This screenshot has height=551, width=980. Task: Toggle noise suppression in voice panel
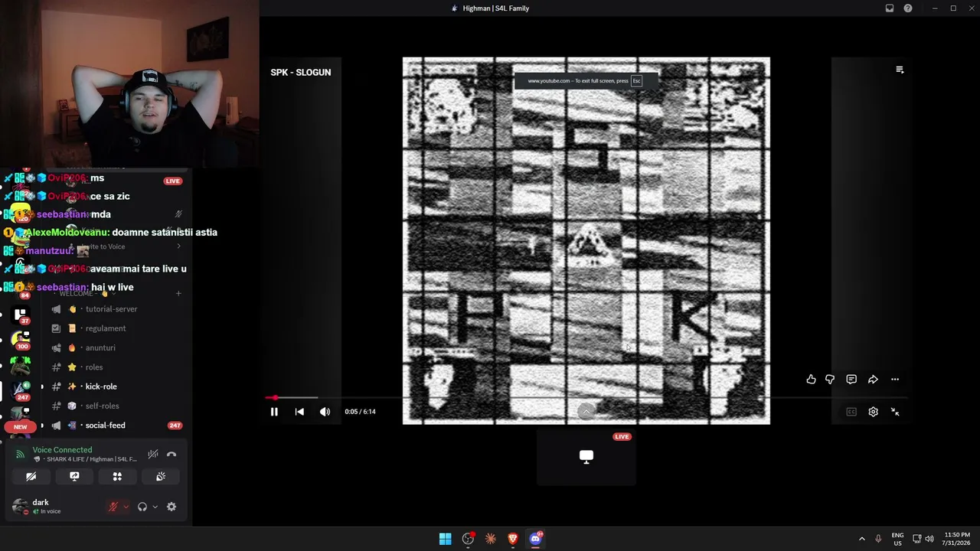tap(153, 455)
